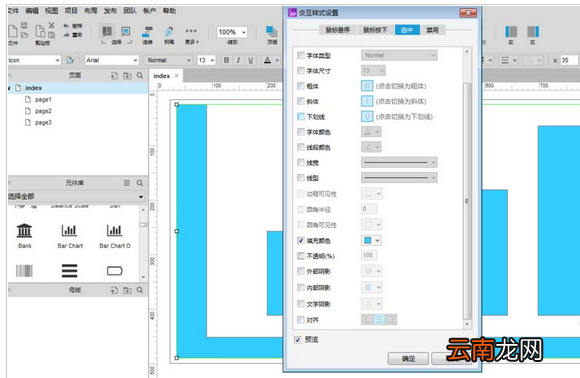Click the x position field showing 35
This screenshot has height=378, width=580.
pyautogui.click(x=568, y=60)
